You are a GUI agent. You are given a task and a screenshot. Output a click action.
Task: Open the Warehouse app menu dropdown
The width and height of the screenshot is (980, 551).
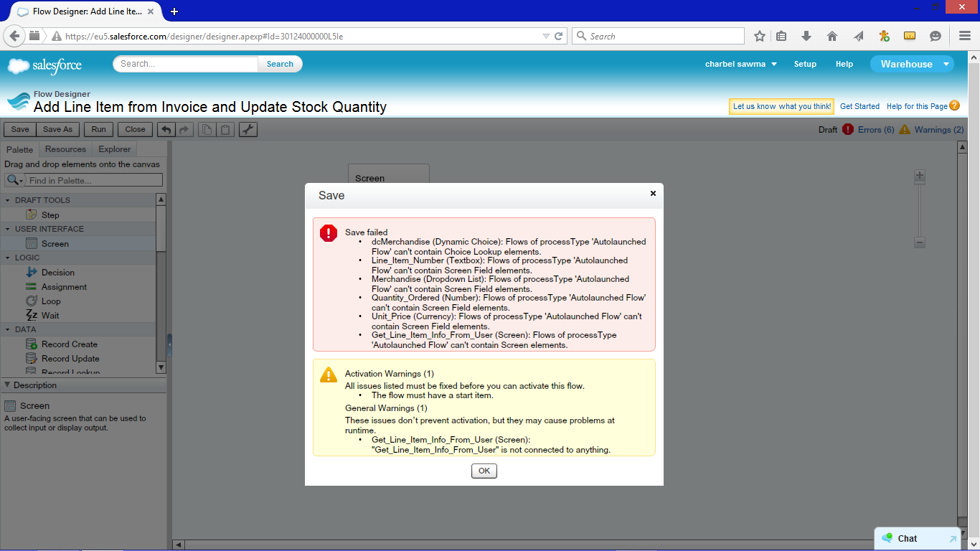(x=912, y=64)
